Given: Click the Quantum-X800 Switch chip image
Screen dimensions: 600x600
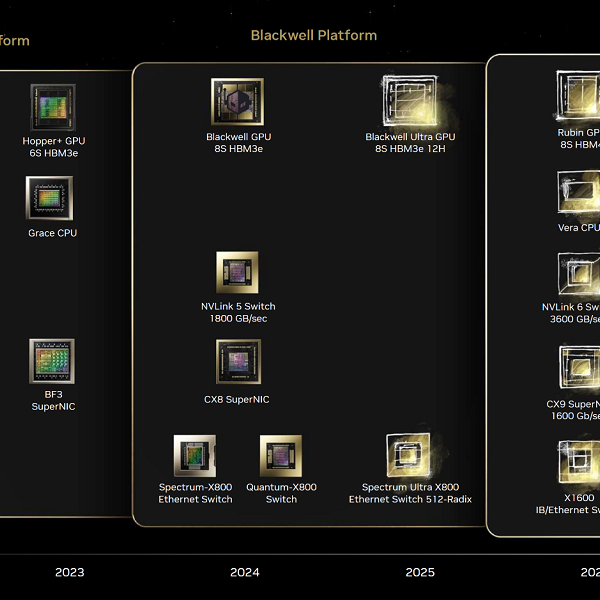Looking at the screenshot, I should pos(281,456).
